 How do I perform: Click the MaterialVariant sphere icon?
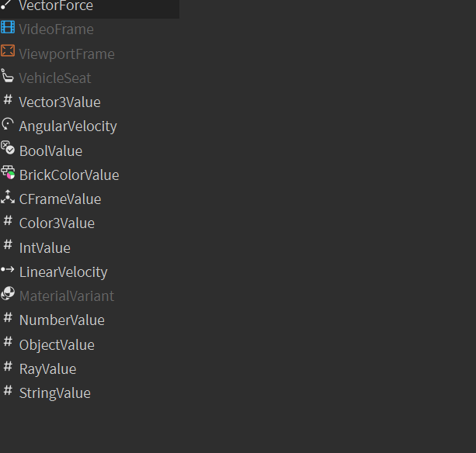click(x=8, y=294)
